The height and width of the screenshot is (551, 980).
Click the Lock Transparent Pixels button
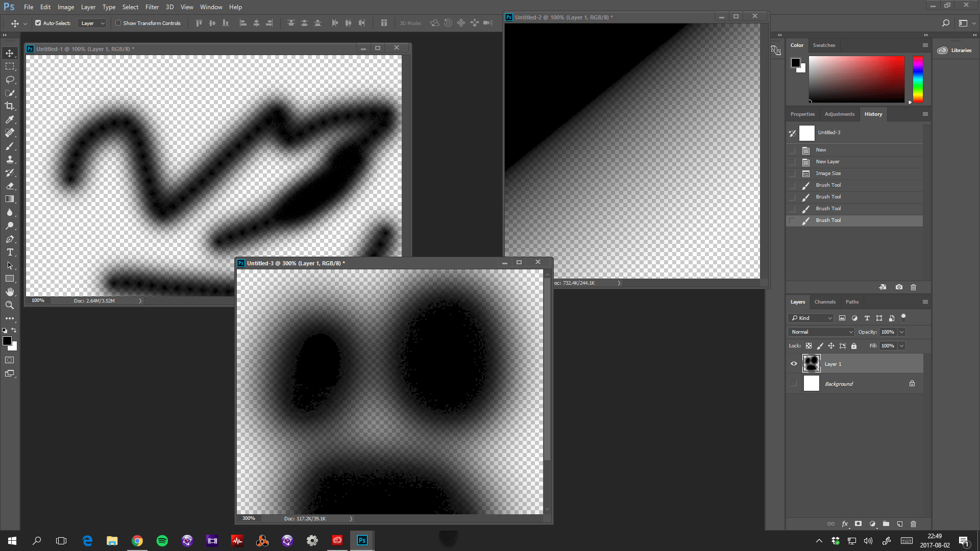click(x=808, y=345)
